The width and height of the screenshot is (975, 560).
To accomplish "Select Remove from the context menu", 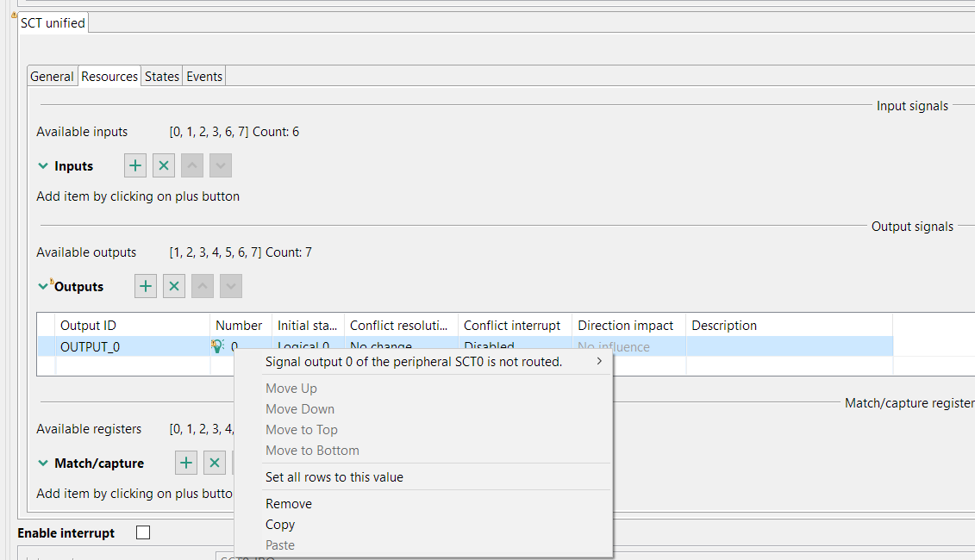I will click(x=289, y=504).
